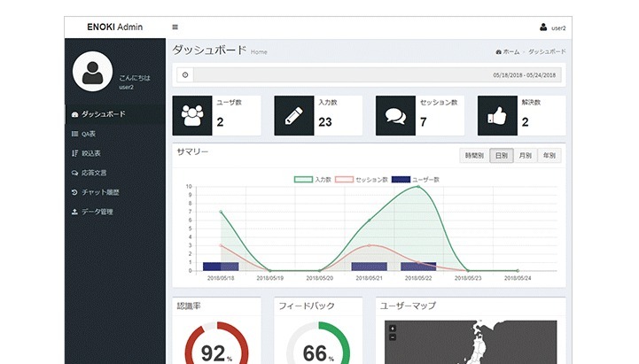This screenshot has width=639, height=364.
Task: Open データ管理 in the sidebar
Action: point(115,212)
